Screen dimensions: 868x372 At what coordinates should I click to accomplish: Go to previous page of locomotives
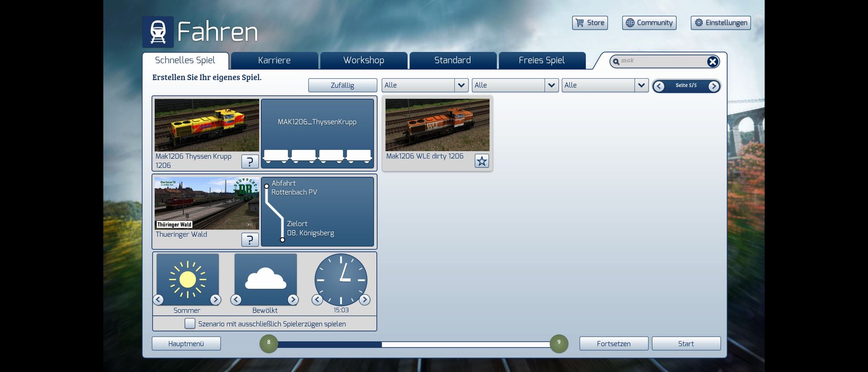(x=659, y=86)
